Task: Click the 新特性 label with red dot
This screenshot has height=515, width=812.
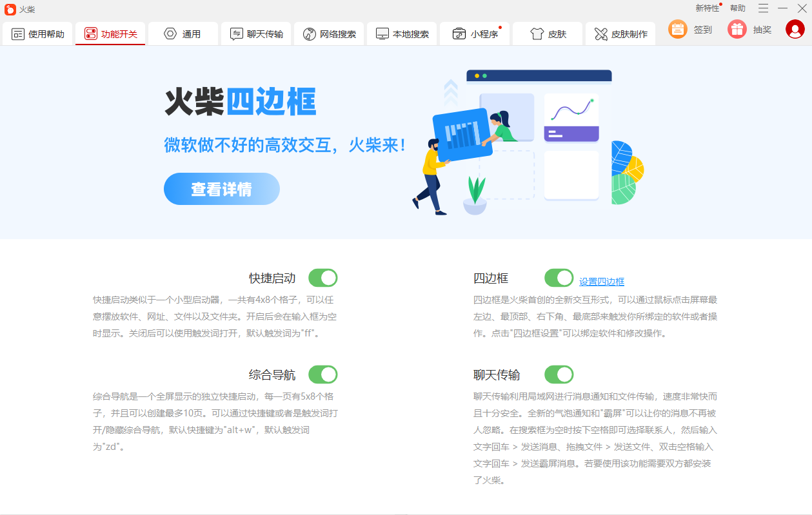Action: [x=708, y=8]
